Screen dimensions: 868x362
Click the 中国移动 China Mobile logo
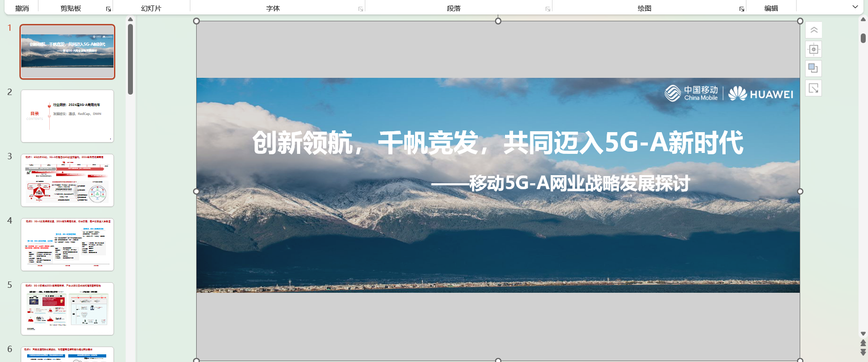[691, 93]
